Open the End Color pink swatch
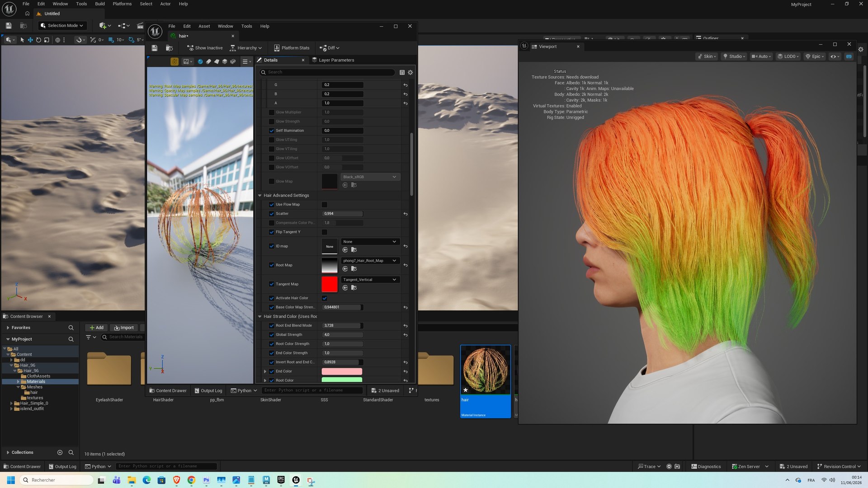 pos(342,371)
